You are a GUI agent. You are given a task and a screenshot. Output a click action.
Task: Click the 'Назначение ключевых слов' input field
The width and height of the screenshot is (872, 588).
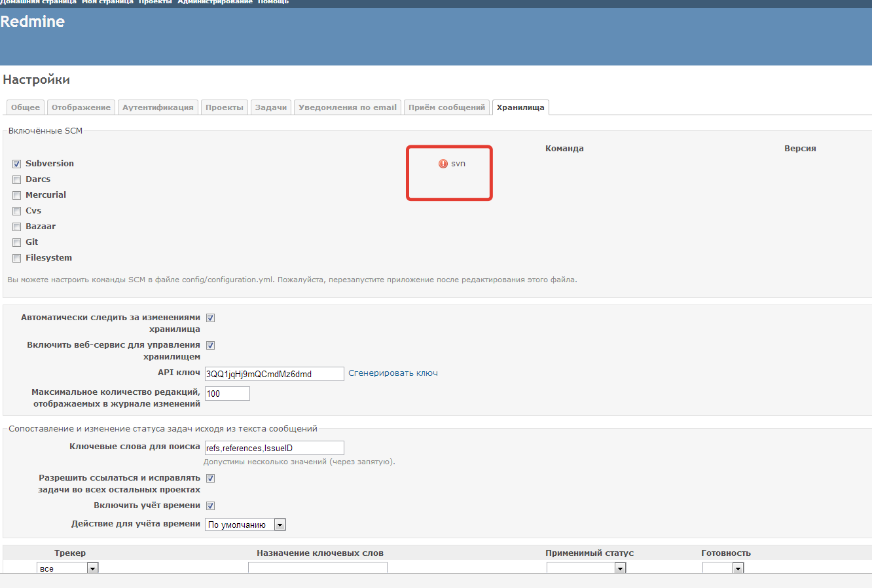click(x=318, y=568)
